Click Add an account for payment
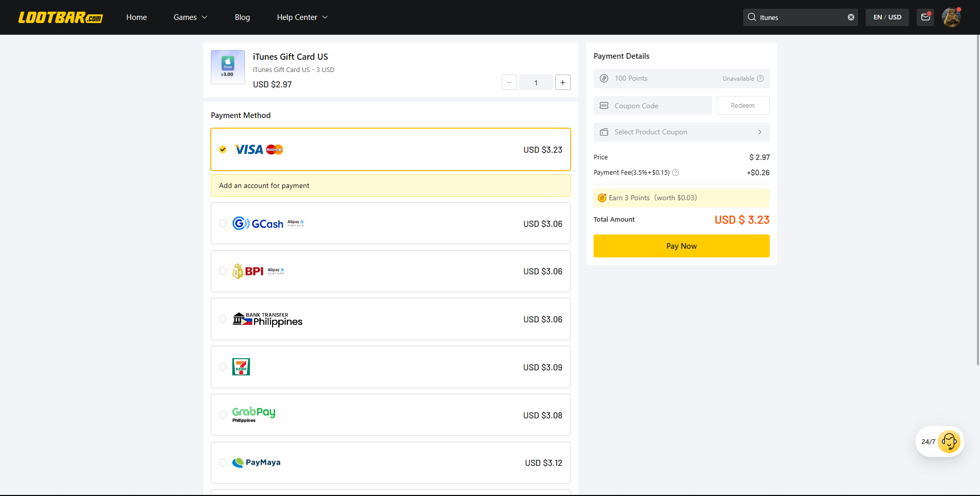980x496 pixels. tap(390, 185)
